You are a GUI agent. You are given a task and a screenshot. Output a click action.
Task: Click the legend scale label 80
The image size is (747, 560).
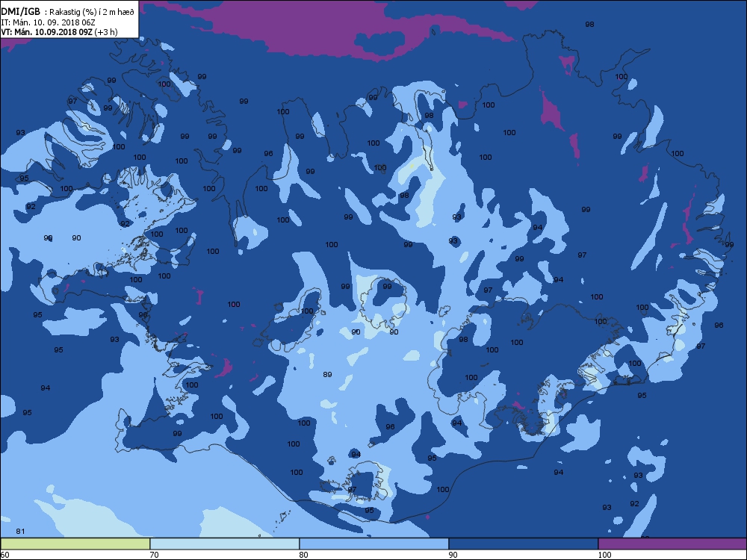303,555
